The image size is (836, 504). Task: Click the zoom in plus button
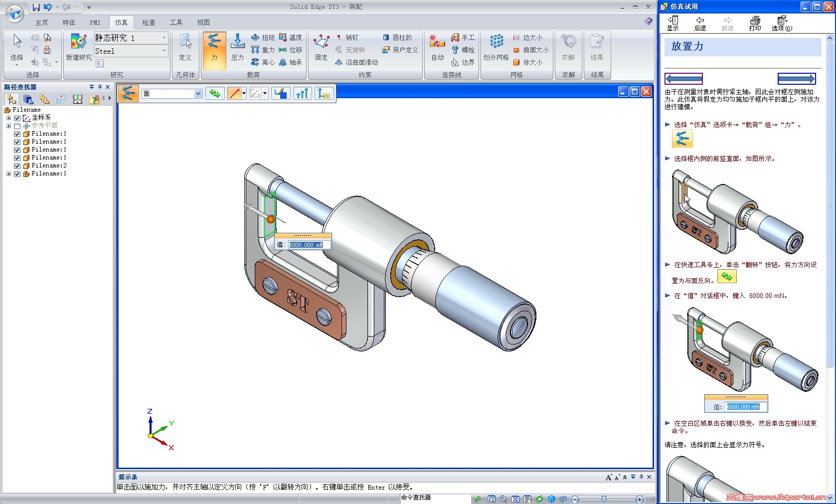[640, 499]
